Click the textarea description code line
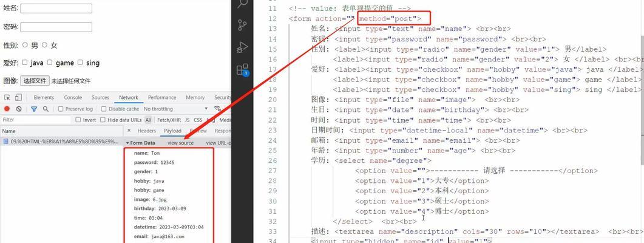The image size is (644, 243). (x=455, y=231)
